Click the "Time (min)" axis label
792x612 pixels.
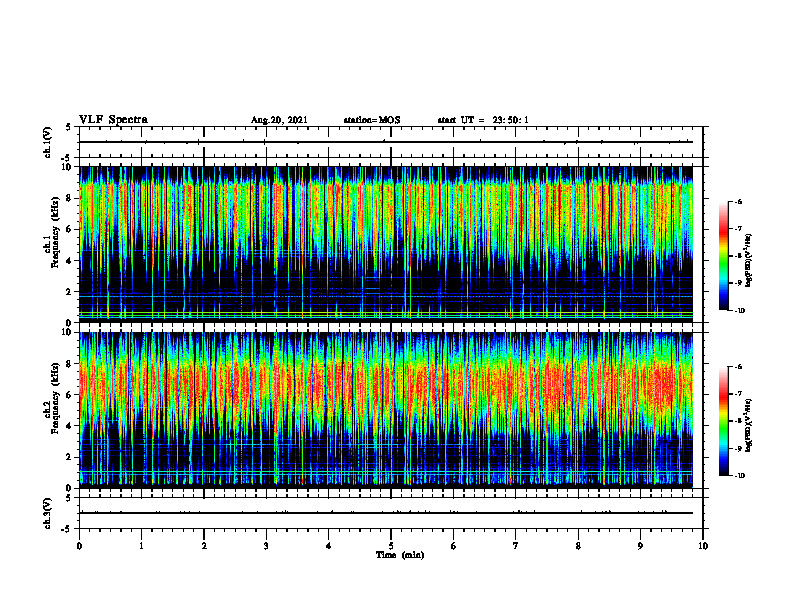[400, 555]
